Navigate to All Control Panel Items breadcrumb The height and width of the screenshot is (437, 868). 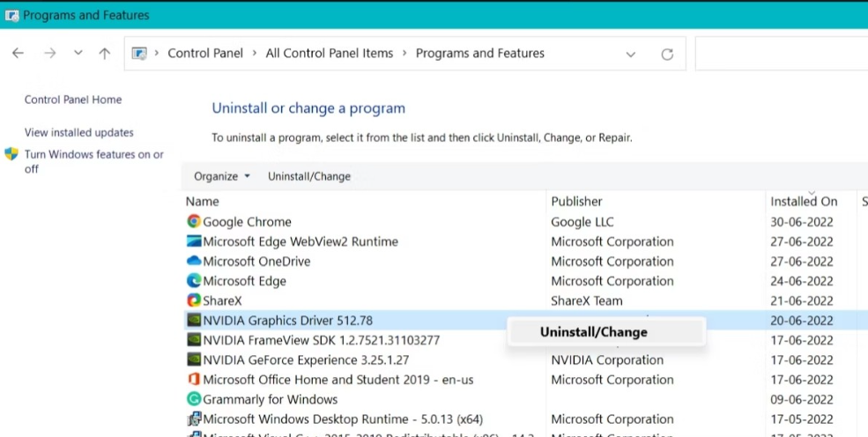[x=330, y=53]
